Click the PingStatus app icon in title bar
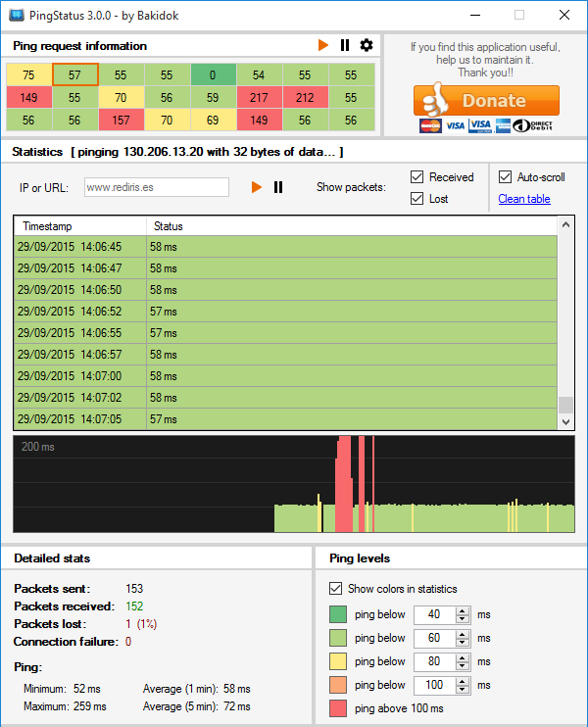The width and height of the screenshot is (588, 727). (x=17, y=16)
